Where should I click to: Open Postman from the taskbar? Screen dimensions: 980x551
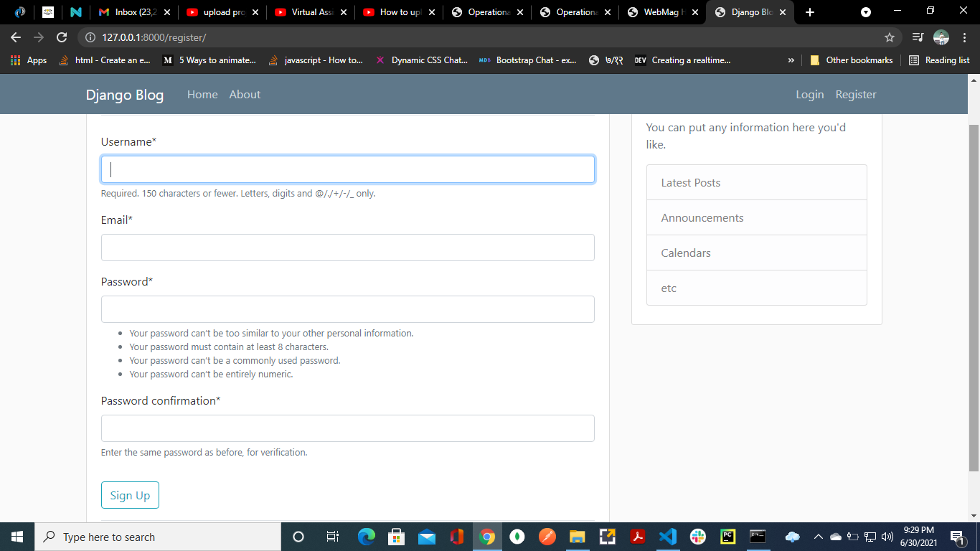pyautogui.click(x=547, y=537)
